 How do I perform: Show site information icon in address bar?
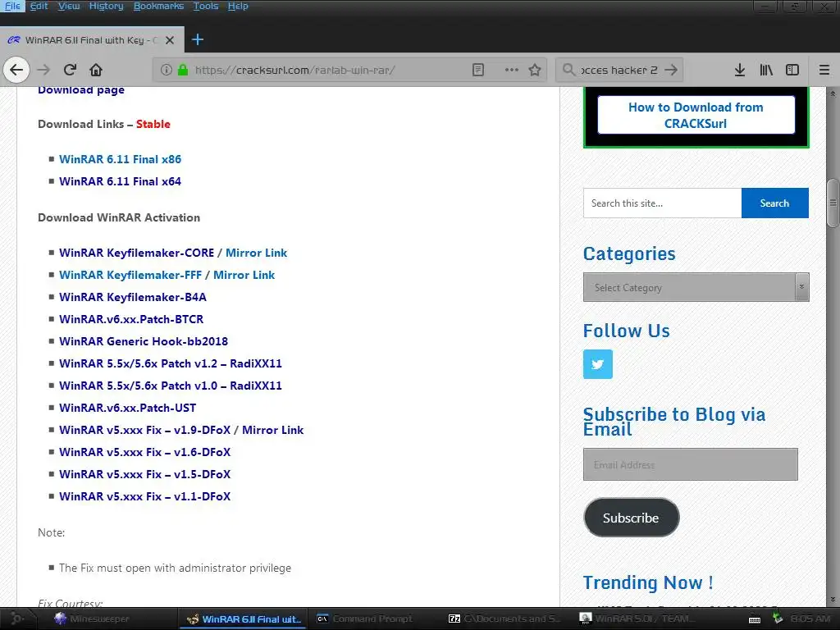tap(166, 70)
